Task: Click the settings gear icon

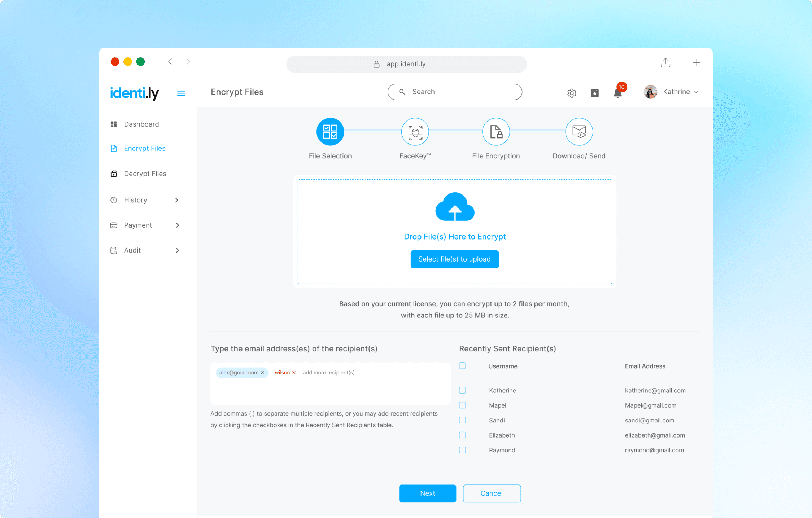Action: [x=571, y=93]
